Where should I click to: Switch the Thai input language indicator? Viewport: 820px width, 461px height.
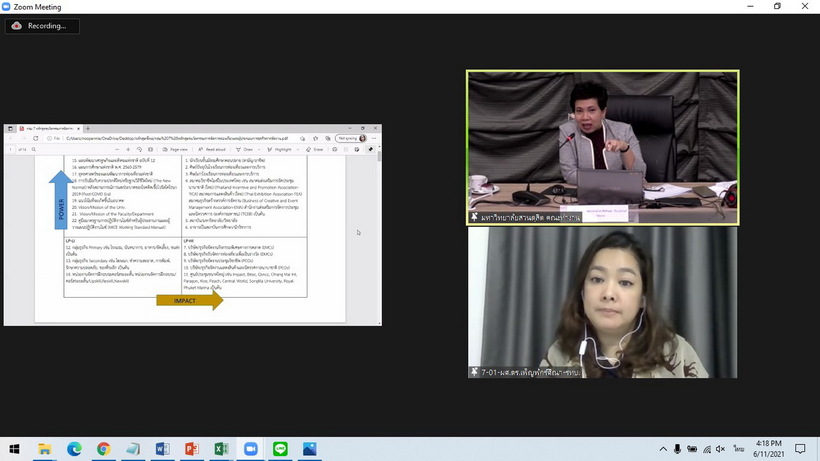738,449
